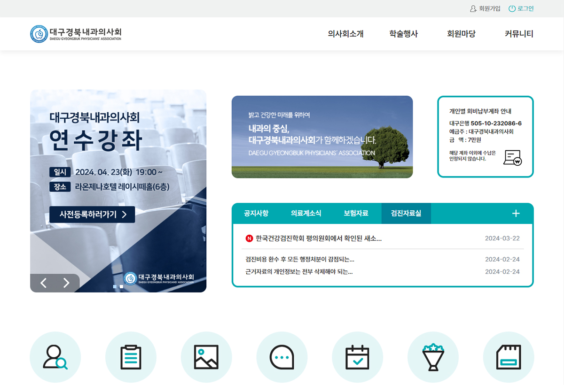Click the 회원가입 link
Viewport: 564px width, 392px height.
pos(490,8)
